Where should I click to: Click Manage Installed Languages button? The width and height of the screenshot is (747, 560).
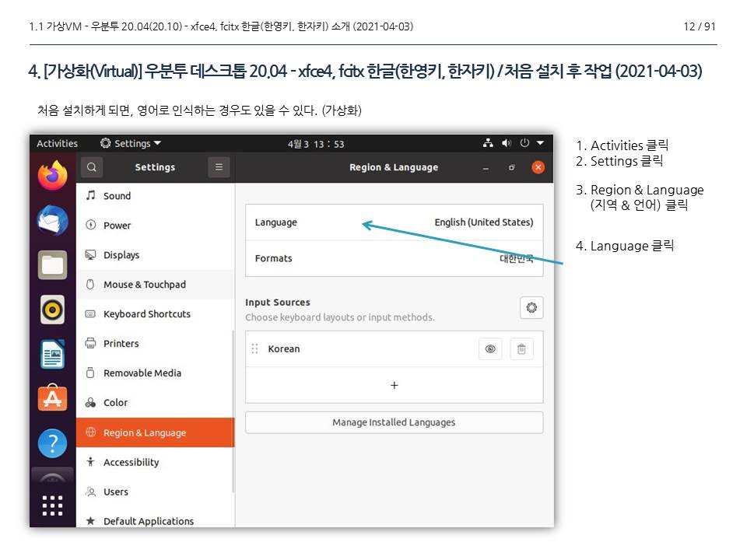(x=394, y=422)
